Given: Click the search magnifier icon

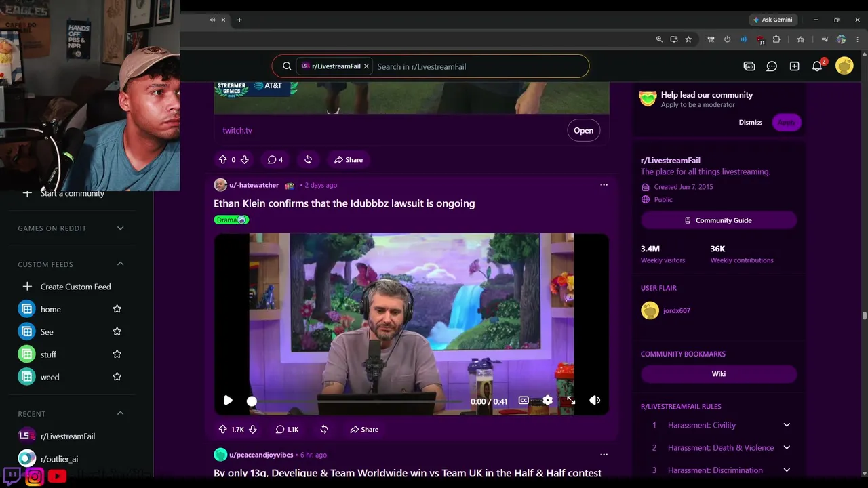Looking at the screenshot, I should 287,66.
